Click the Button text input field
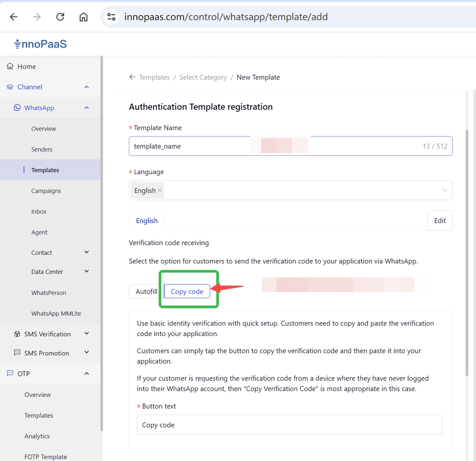Image resolution: width=476 pixels, height=461 pixels. 289,425
